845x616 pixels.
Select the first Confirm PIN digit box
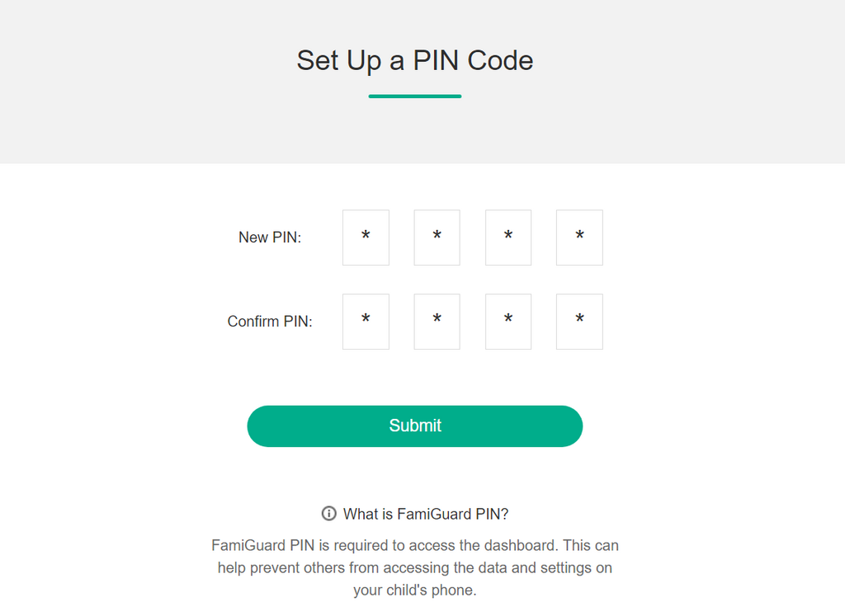tap(366, 322)
